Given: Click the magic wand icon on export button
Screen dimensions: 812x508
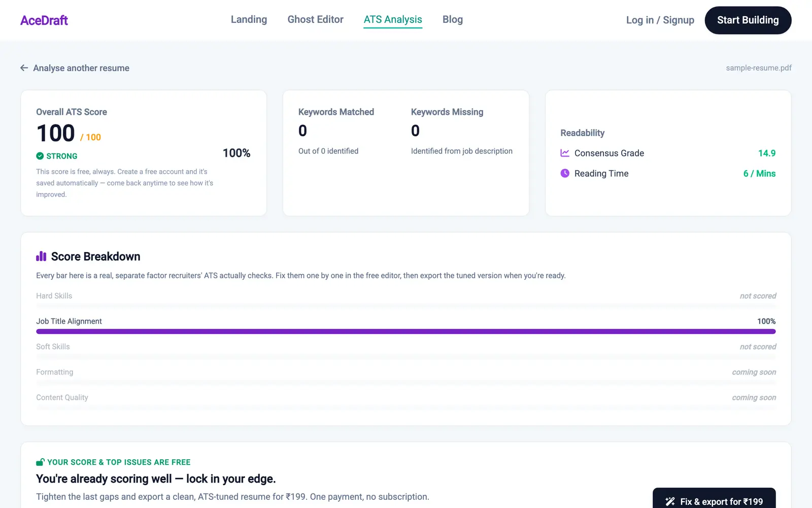Looking at the screenshot, I should pyautogui.click(x=670, y=501).
